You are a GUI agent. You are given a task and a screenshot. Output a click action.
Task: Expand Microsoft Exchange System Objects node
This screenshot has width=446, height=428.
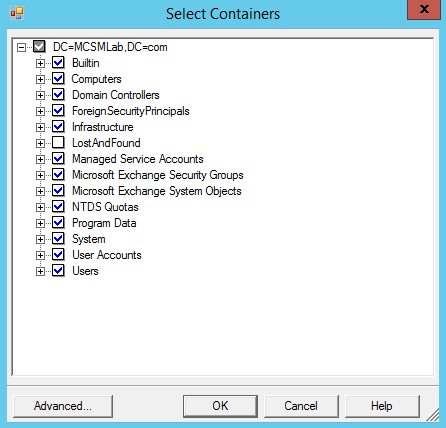tap(40, 191)
